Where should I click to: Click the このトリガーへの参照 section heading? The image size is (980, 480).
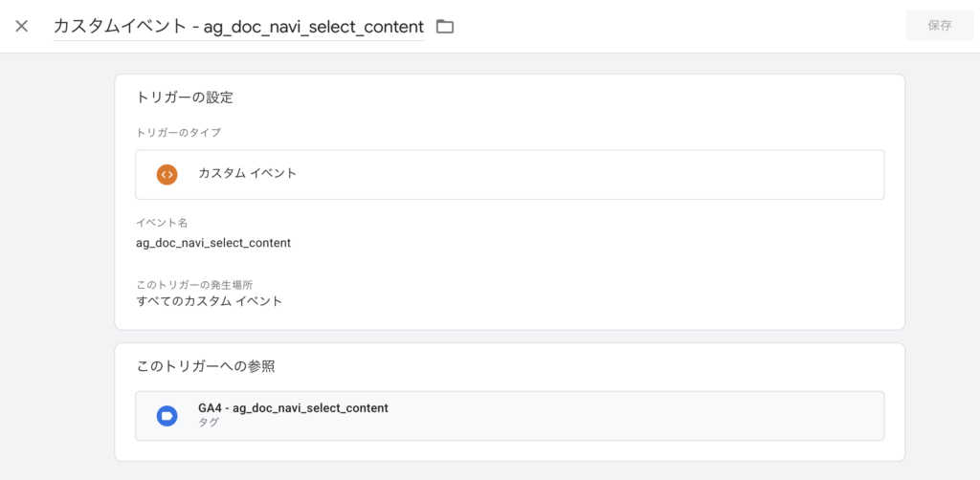point(207,366)
